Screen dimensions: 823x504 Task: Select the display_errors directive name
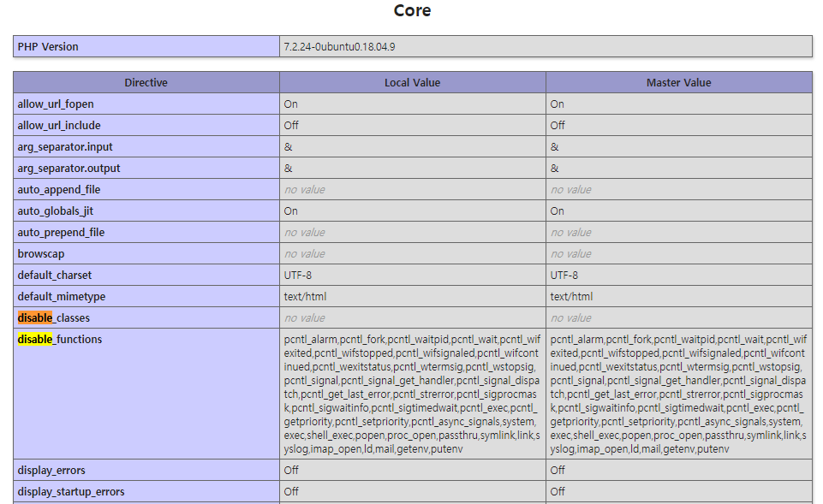51,471
